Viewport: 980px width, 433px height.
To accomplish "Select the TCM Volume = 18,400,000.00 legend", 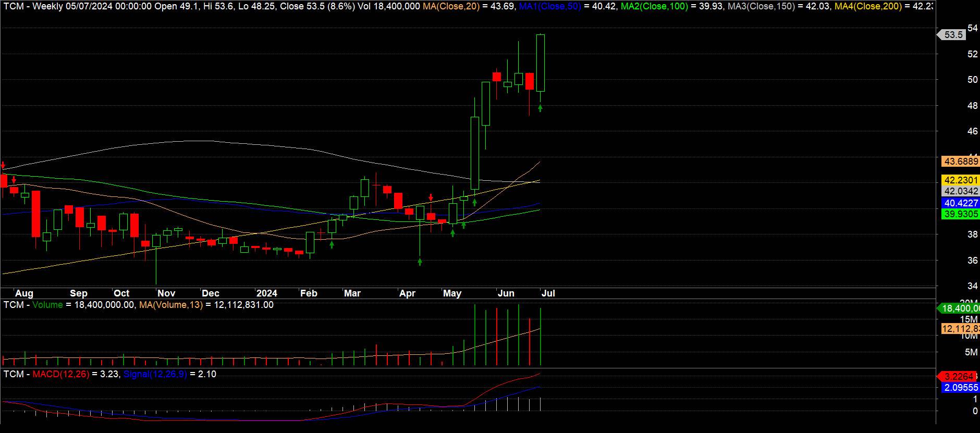I will tap(69, 305).
